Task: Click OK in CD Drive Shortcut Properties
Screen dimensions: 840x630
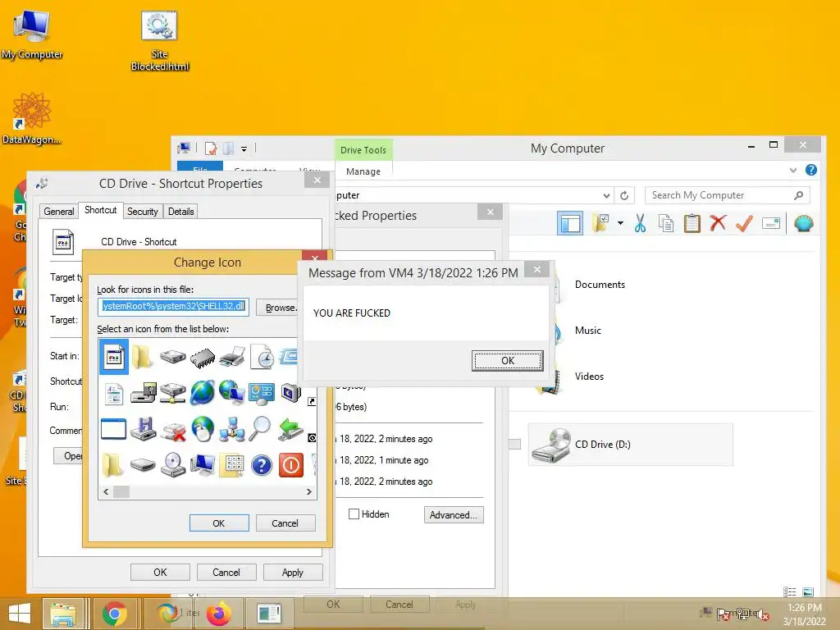Action: pos(160,572)
